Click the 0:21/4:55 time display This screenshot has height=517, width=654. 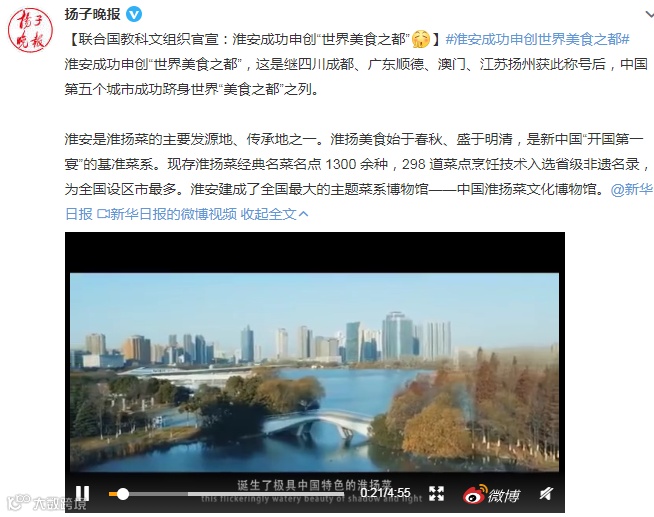click(x=385, y=493)
